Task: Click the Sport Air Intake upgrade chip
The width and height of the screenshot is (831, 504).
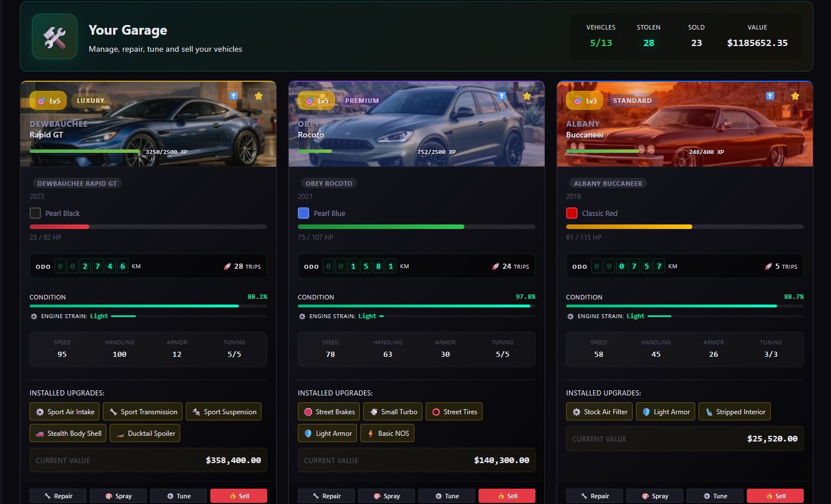Action: [65, 412]
